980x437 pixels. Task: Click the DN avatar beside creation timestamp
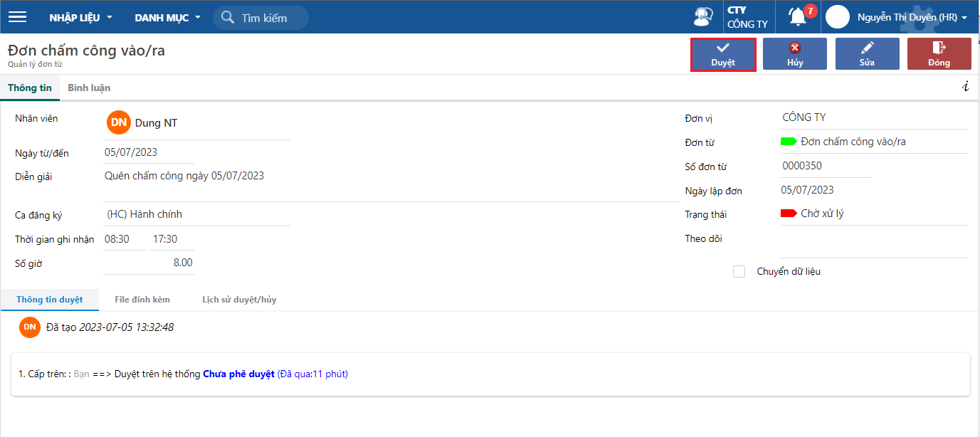[29, 327]
